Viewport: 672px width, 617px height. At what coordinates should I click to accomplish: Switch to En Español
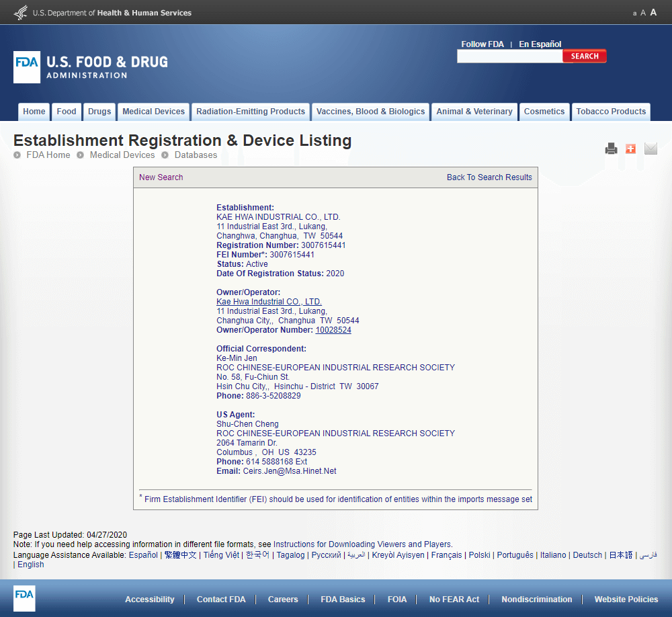[540, 44]
